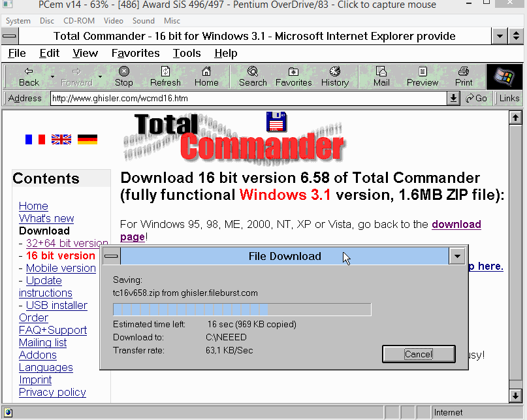The width and height of the screenshot is (527, 420).
Task: Open the Favorites toolbar button
Action: click(293, 76)
